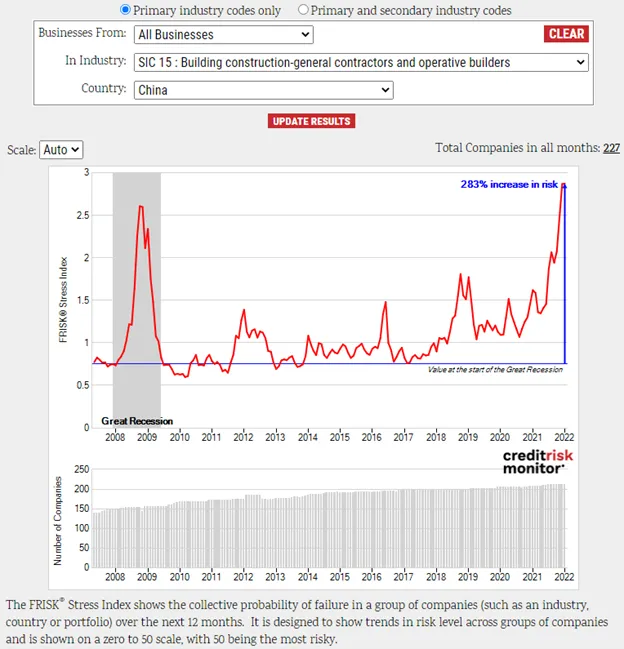Click the Great Recession shaded region
The height and width of the screenshot is (649, 624).
pyautogui.click(x=137, y=300)
